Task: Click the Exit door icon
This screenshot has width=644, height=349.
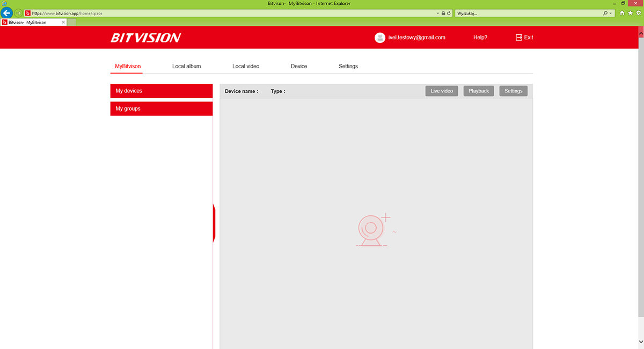Action: 518,38
